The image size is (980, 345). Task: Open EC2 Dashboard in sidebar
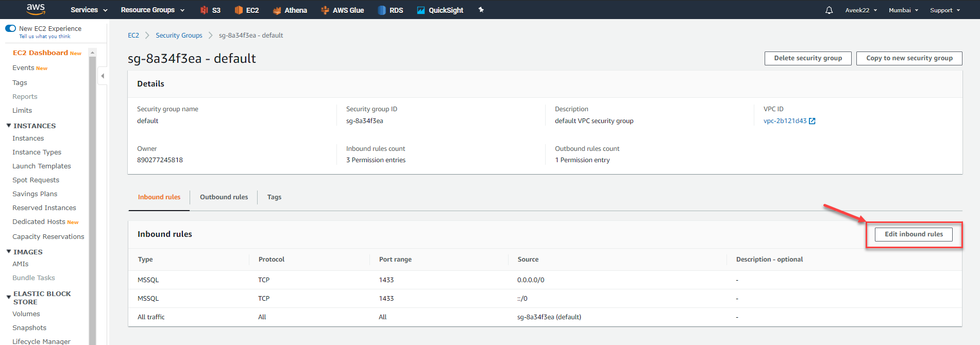[x=40, y=53]
